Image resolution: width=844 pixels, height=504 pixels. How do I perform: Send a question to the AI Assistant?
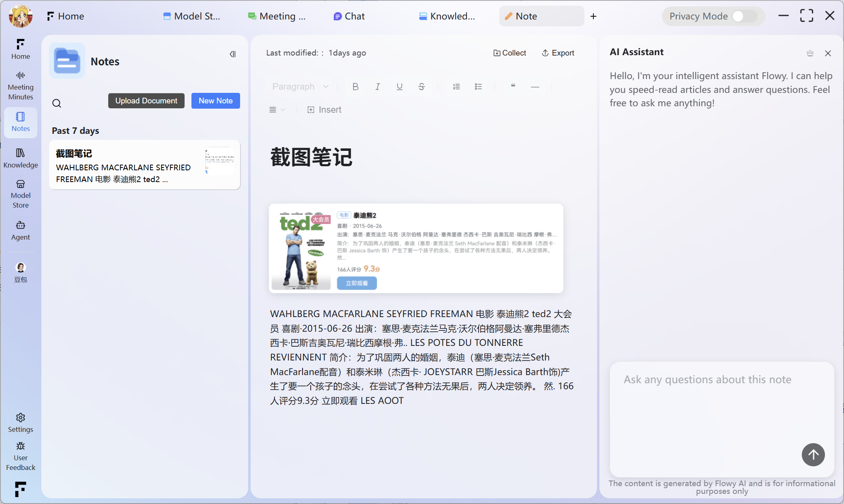[x=813, y=455]
